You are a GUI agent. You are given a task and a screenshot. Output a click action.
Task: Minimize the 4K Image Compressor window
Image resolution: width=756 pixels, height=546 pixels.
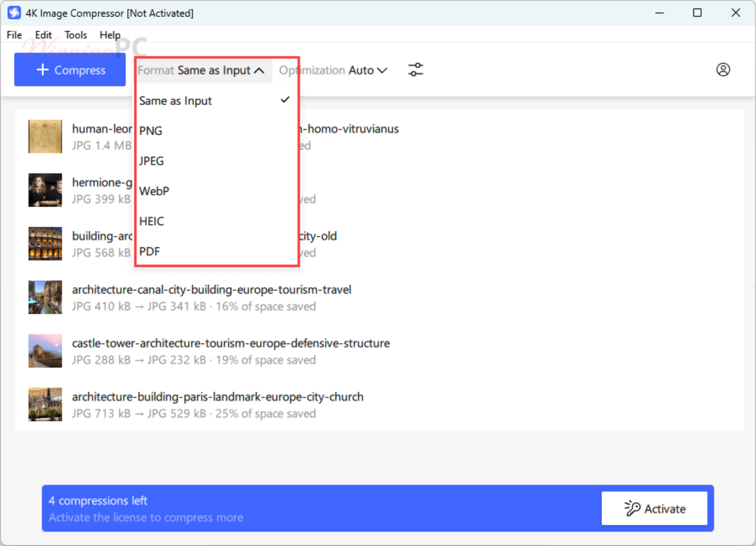[x=660, y=13]
